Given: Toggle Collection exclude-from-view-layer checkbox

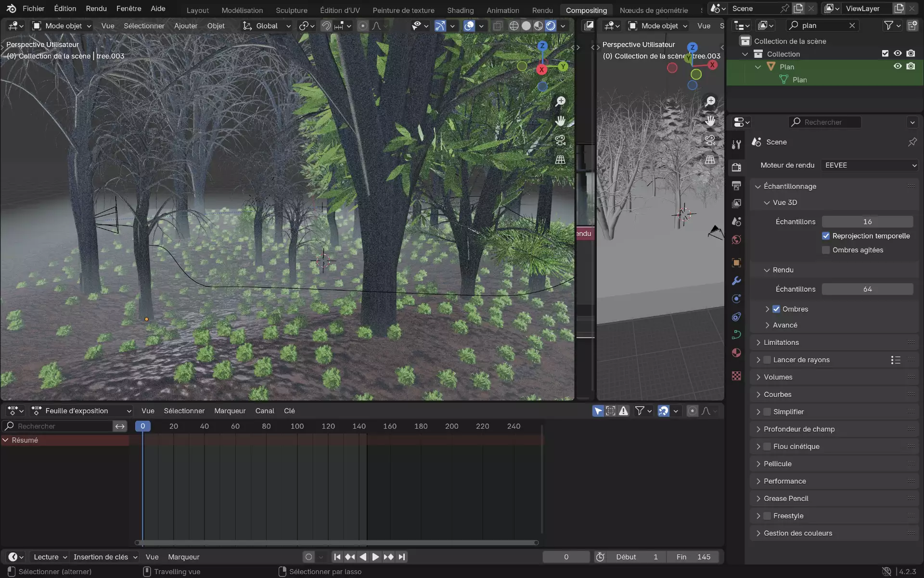Looking at the screenshot, I should point(885,53).
